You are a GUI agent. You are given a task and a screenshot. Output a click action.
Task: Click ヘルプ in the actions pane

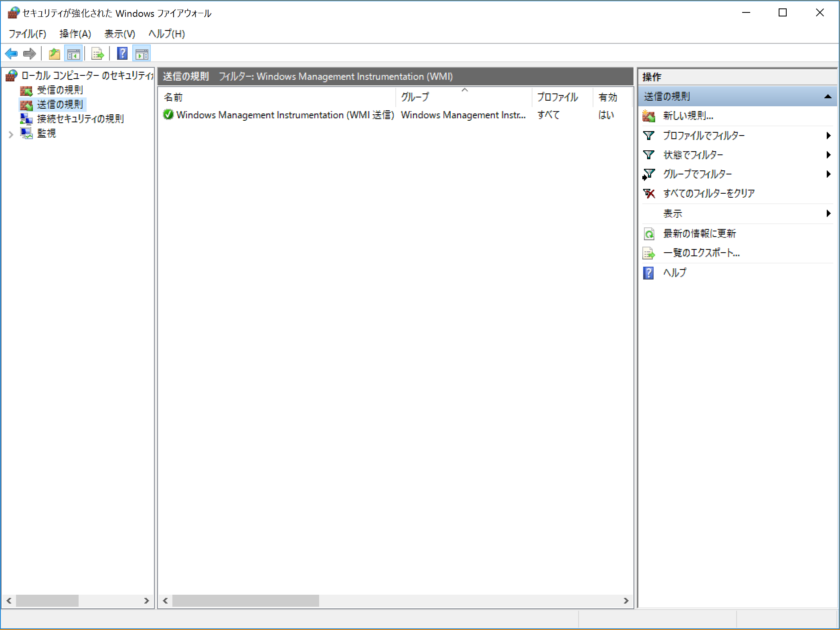(675, 273)
